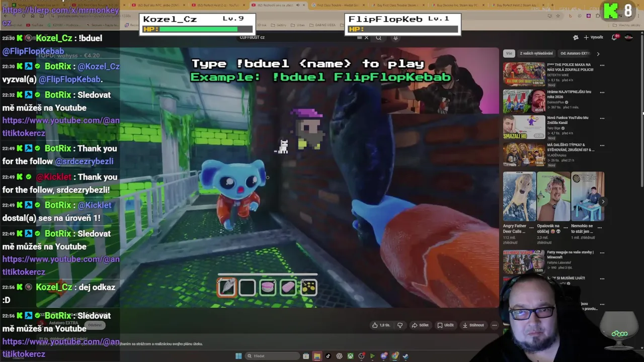Viewport: 644px width, 362px height.
Task: Bookmark this page with the star icon
Action: pos(558,16)
